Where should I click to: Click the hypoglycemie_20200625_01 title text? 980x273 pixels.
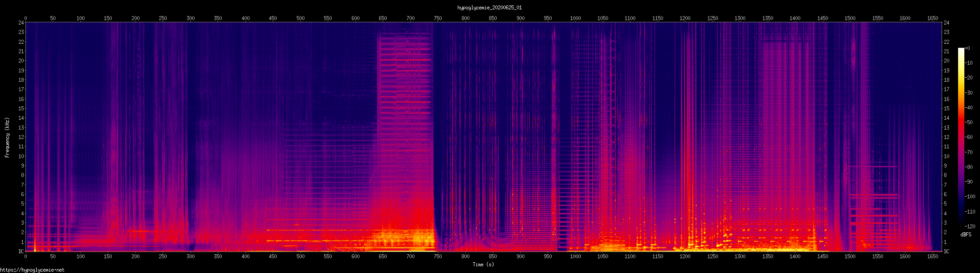(490, 8)
